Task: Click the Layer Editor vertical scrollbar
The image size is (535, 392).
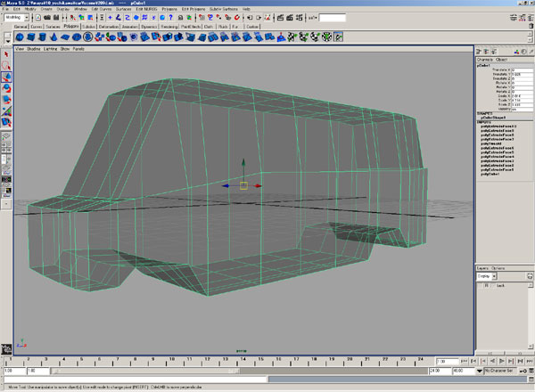Action: click(531, 315)
